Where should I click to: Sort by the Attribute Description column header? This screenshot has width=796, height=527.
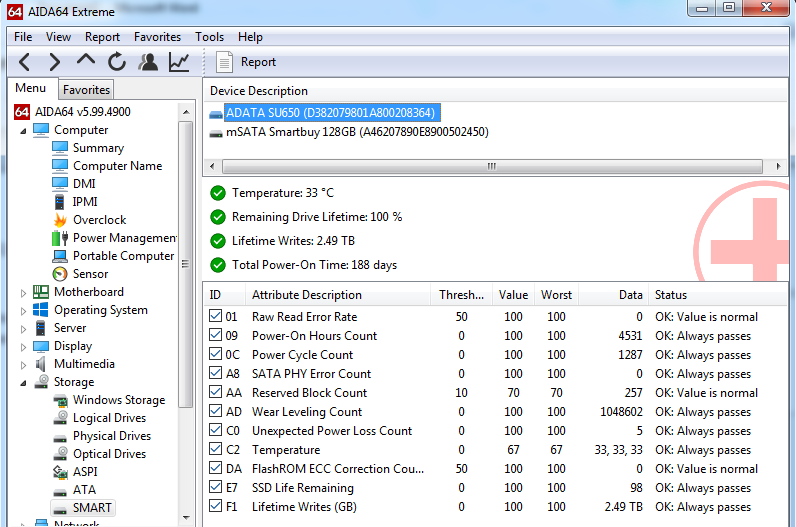pyautogui.click(x=306, y=295)
